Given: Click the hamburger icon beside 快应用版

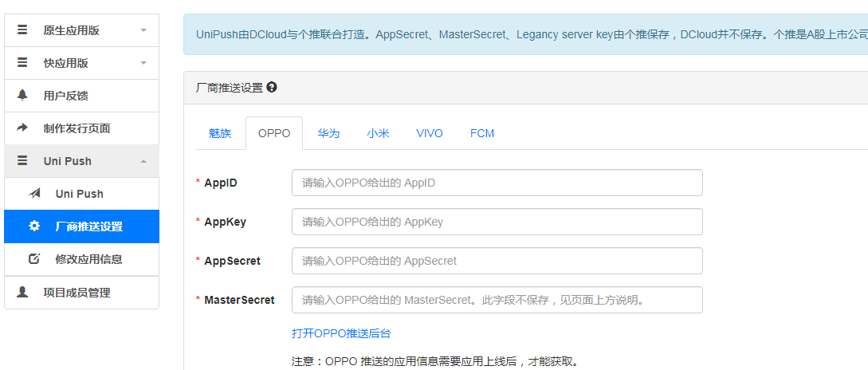Looking at the screenshot, I should 22,62.
